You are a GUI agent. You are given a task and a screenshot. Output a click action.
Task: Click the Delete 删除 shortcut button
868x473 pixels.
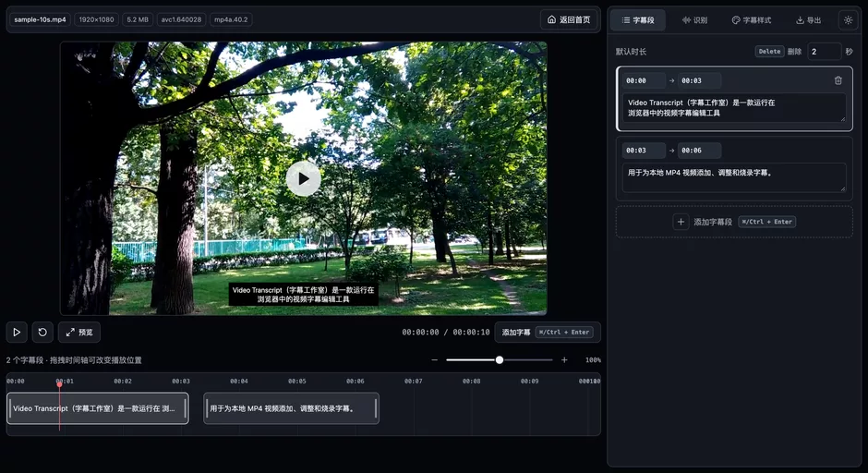coord(778,51)
